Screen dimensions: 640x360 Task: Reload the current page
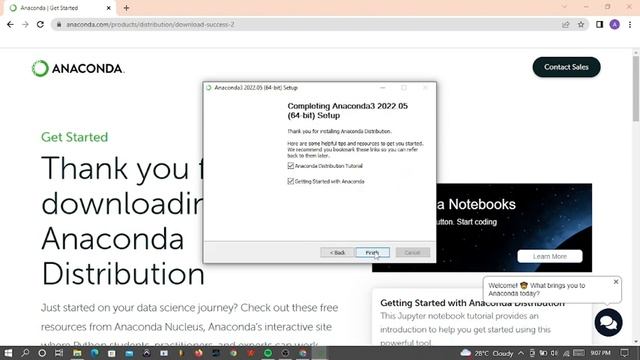tap(40, 24)
